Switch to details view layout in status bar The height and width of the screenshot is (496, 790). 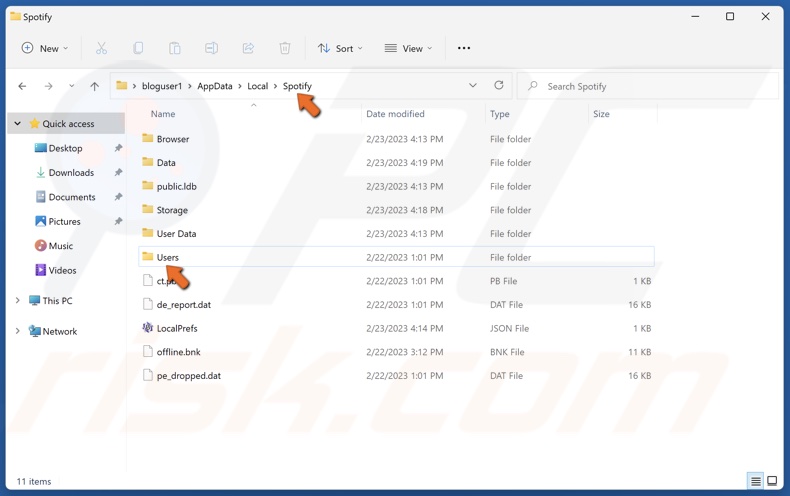point(756,481)
